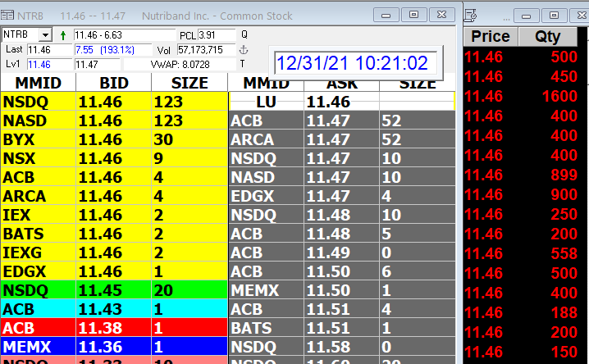
Task: Click the Price column header
Action: pyautogui.click(x=491, y=36)
